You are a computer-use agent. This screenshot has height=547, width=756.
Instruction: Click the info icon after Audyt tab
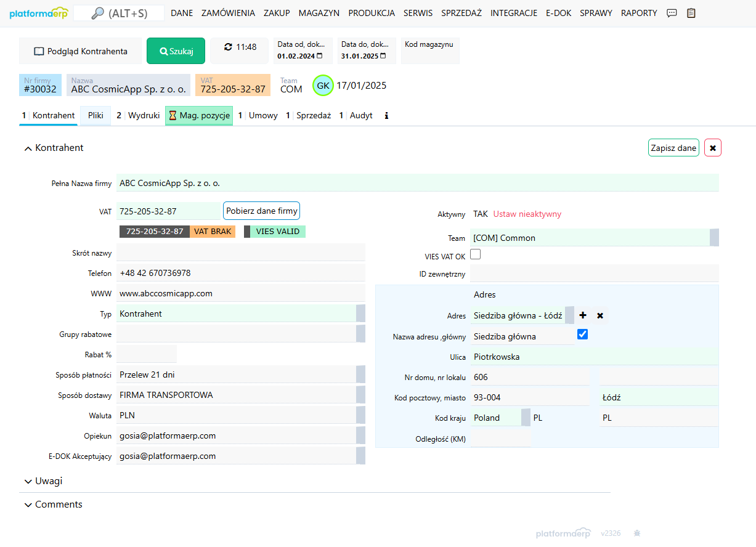pos(386,116)
